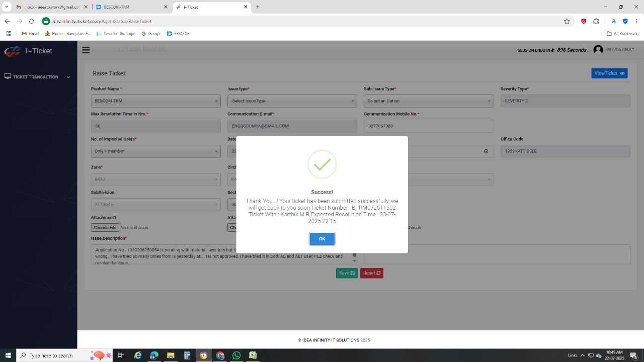Image resolution: width=644 pixels, height=362 pixels.
Task: Open the Gmail bookmark
Action: (30, 34)
